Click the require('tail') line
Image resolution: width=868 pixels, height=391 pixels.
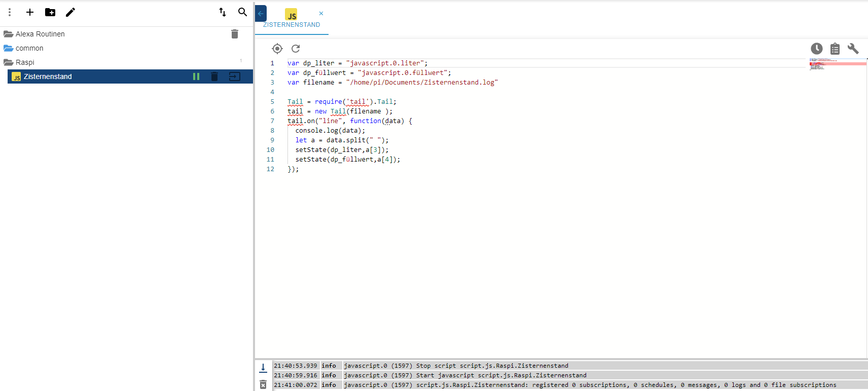342,102
